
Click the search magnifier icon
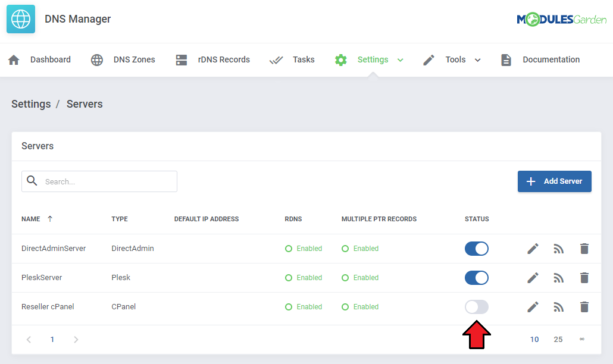(x=32, y=181)
